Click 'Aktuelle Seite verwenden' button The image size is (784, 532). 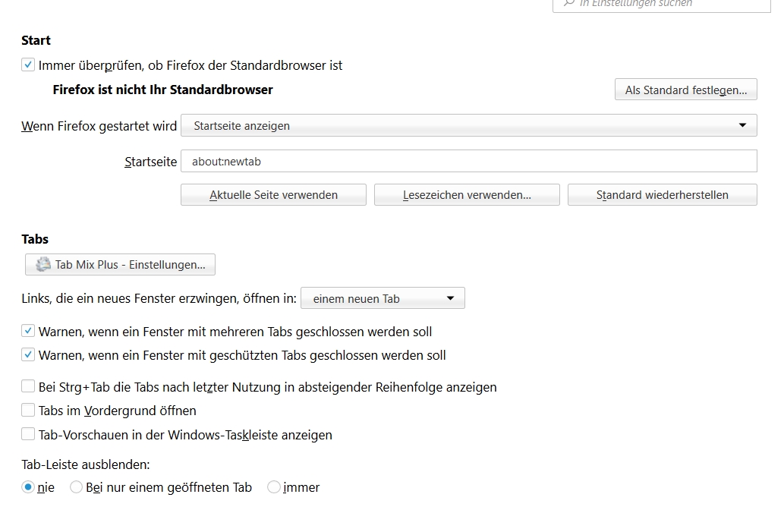(273, 194)
